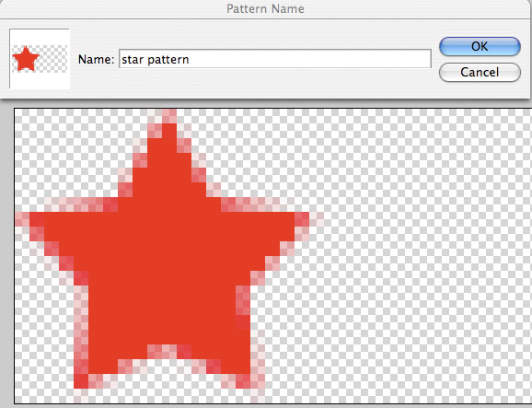Click the "Name:" label
This screenshot has width=532, height=408.
[x=97, y=59]
